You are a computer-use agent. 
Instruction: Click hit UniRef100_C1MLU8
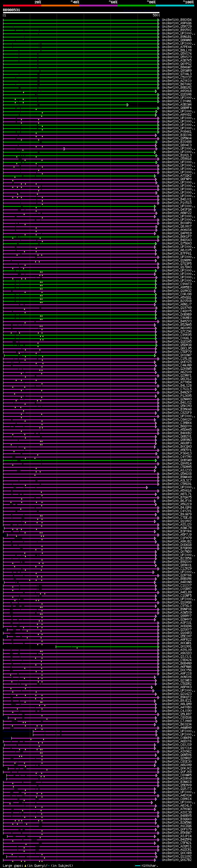coord(177,358)
